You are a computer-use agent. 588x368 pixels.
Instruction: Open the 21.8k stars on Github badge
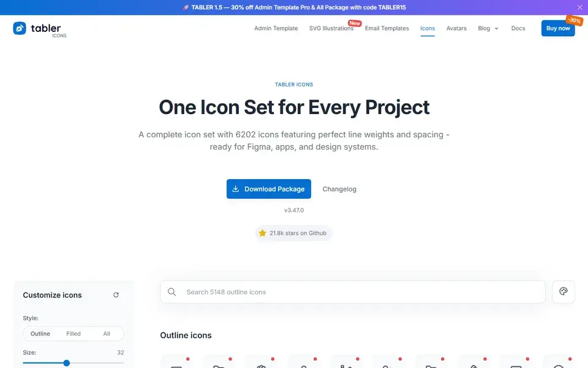294,233
